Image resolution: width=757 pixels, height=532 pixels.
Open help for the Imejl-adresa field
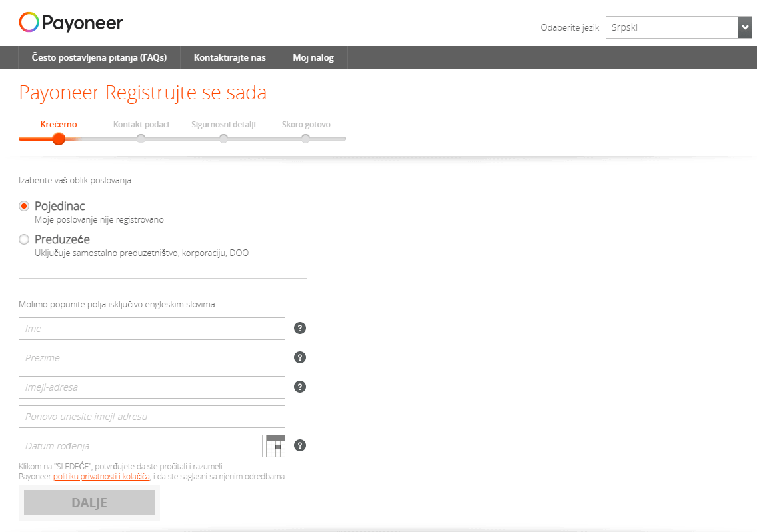tap(299, 387)
